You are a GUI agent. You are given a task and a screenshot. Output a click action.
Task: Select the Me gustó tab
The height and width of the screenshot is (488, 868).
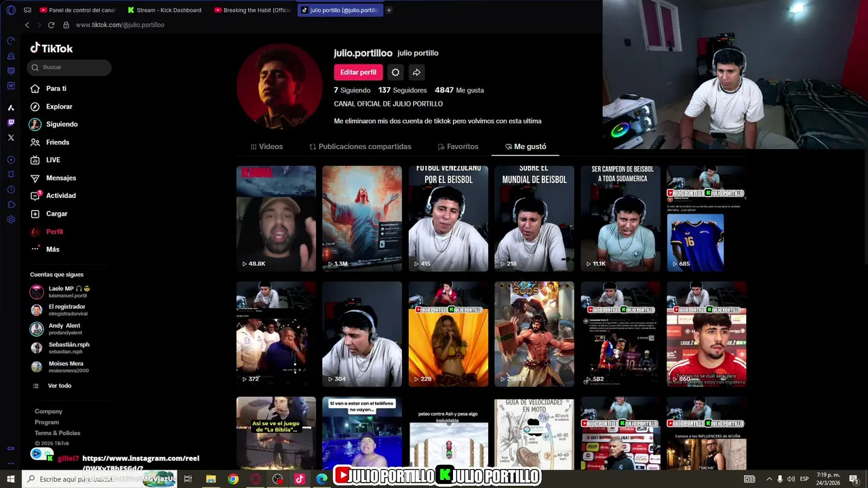click(526, 146)
